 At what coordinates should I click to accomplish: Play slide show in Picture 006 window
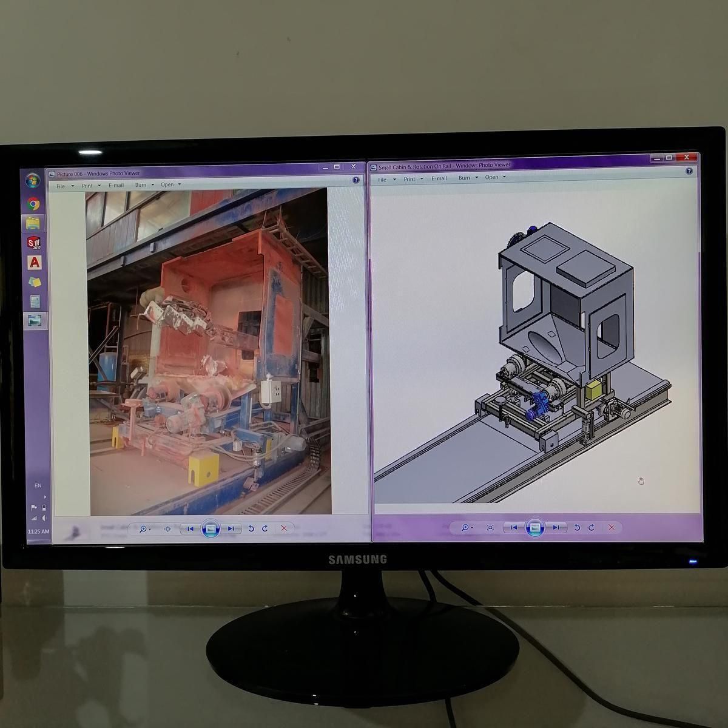point(210,529)
